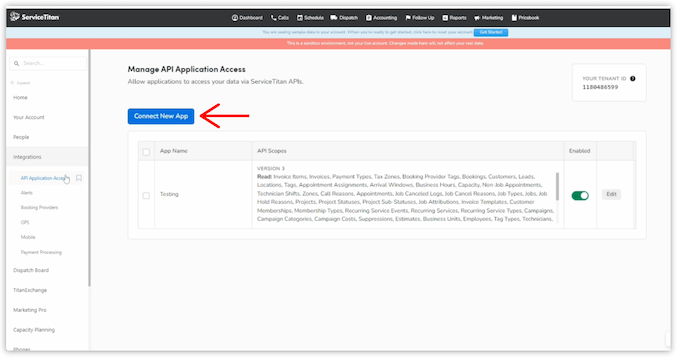Edit the Testing app

[611, 194]
